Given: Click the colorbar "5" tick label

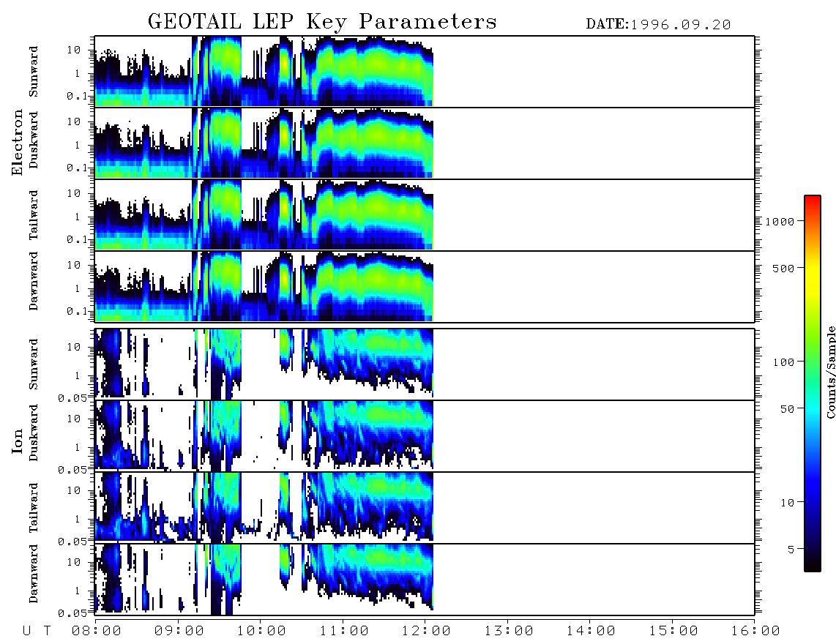Looking at the screenshot, I should click(x=791, y=550).
